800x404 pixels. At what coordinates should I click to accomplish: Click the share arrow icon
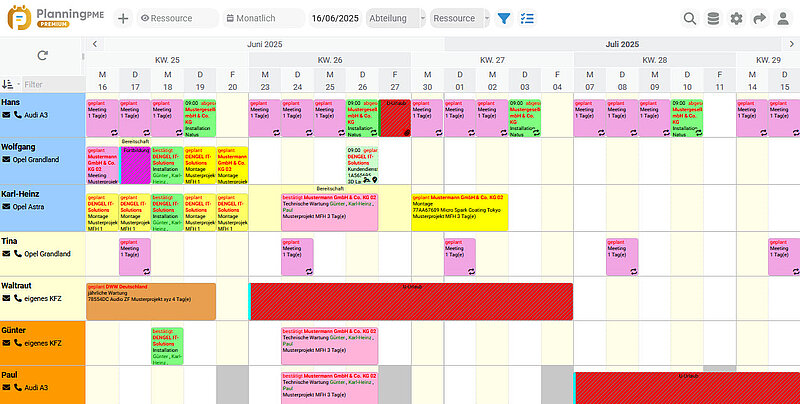760,18
